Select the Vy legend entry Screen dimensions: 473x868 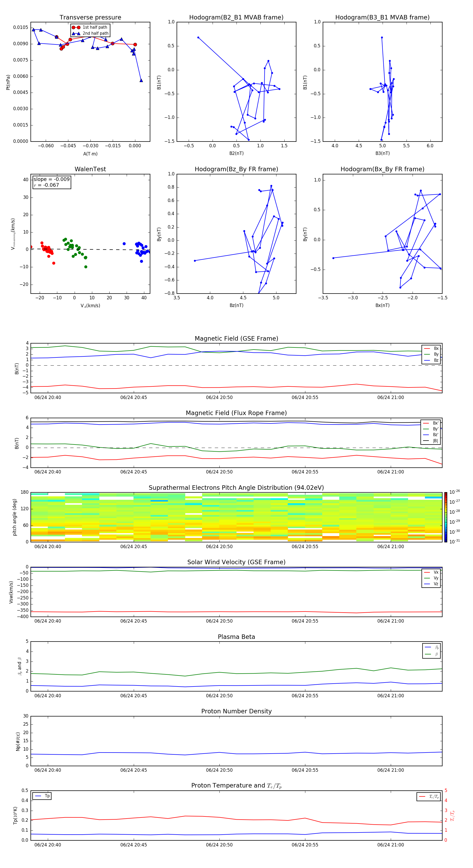coord(431,578)
